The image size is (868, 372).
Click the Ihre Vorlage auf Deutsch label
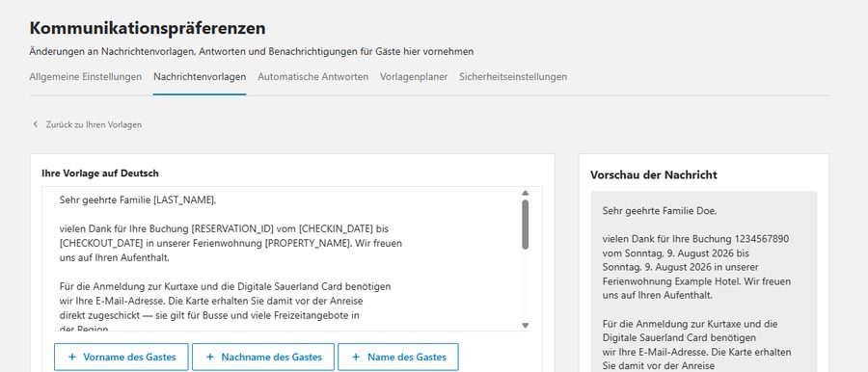tap(100, 173)
